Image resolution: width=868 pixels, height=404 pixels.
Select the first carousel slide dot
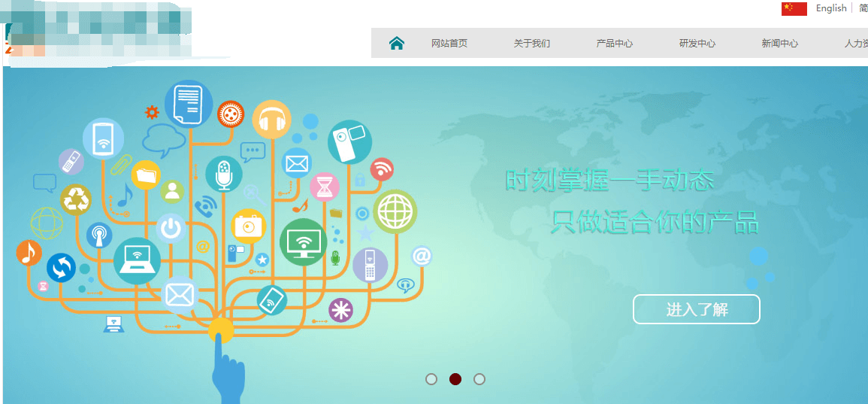431,379
